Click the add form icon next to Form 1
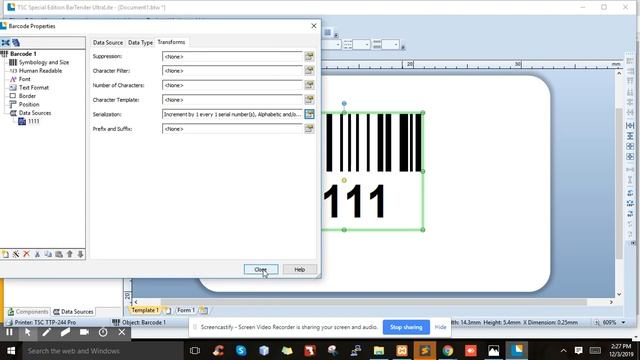640x360 pixels. pos(203,311)
